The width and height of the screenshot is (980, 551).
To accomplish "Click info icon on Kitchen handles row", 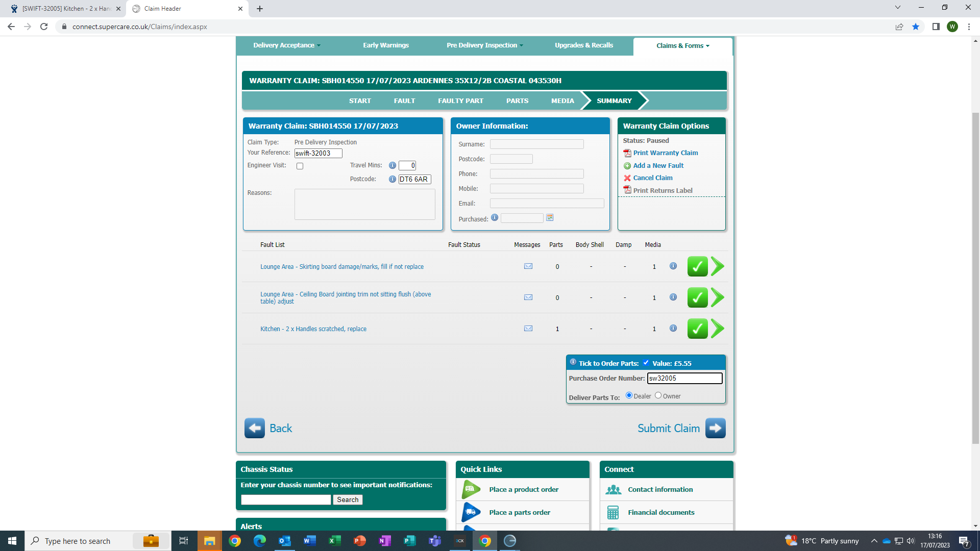I will click(673, 329).
